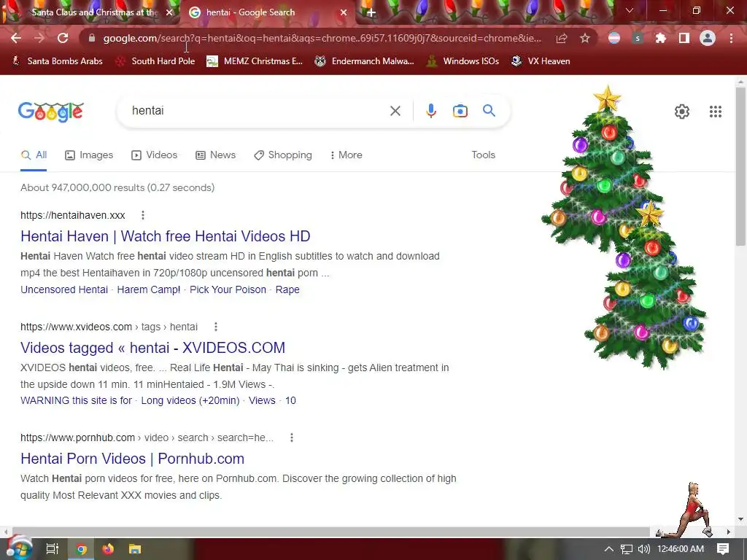Viewport: 747px width, 560px height.
Task: Open Task View on taskbar
Action: coord(52,549)
